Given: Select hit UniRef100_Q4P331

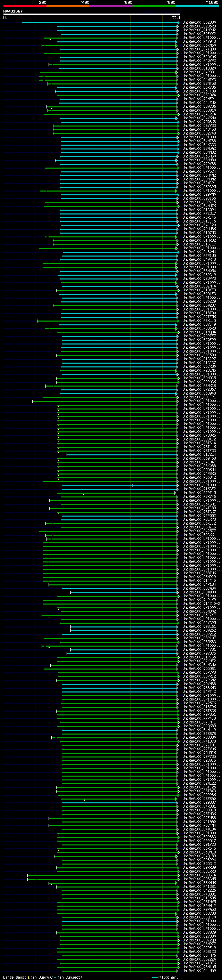Looking at the screenshot, I should click(x=199, y=72).
